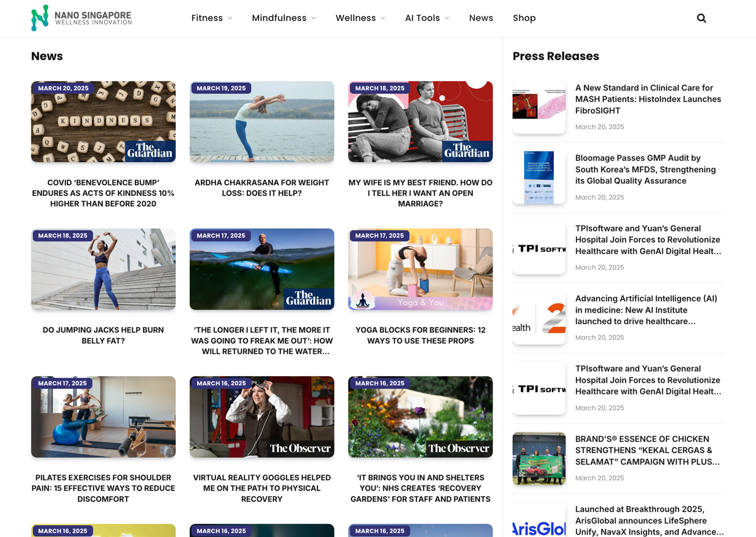Screen dimensions: 756x537
Task: Open the kindness letter tiles article thumbnail
Action: 103,122
